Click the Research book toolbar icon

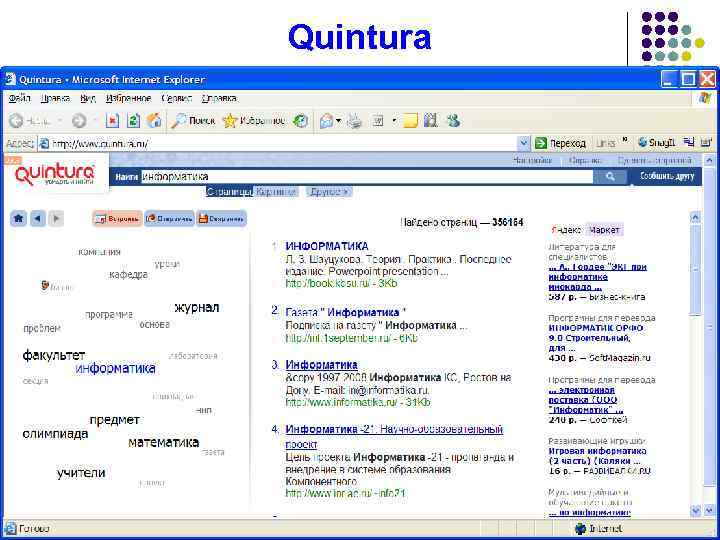[x=430, y=121]
